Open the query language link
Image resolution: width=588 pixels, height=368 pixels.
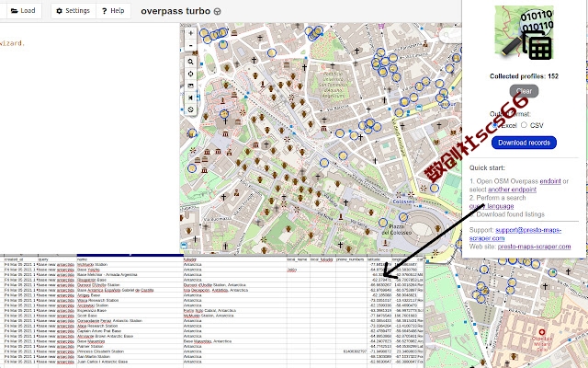[x=492, y=206]
